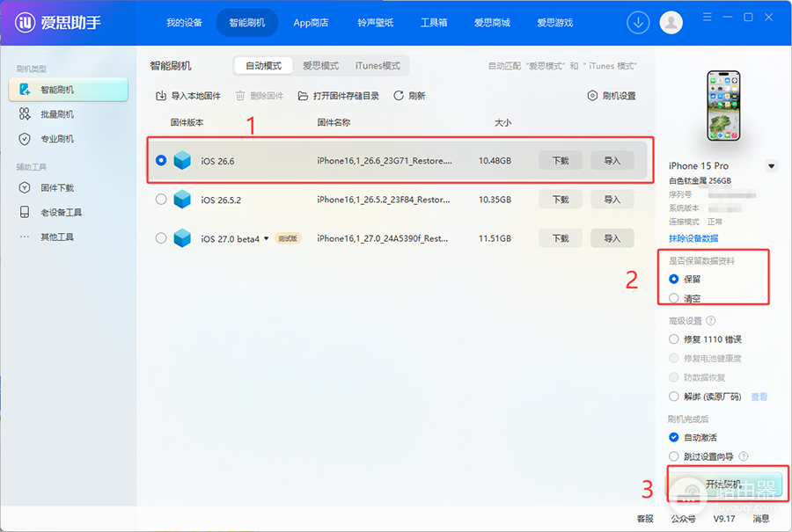Click the 10.35GB size cell

[495, 200]
